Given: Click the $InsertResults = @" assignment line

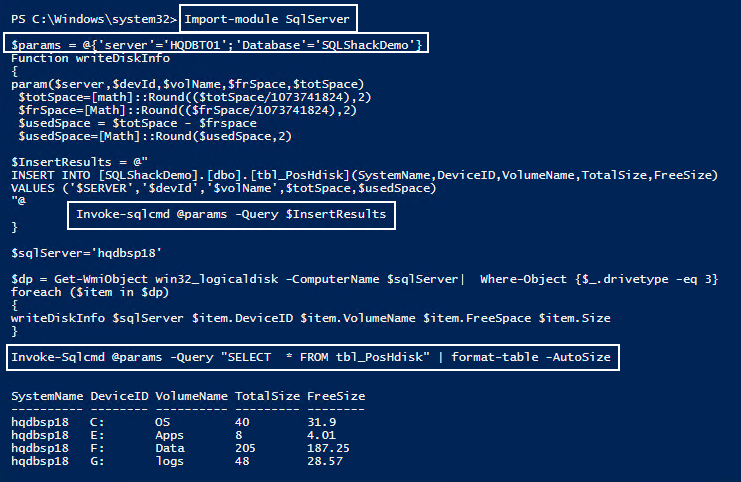Looking at the screenshot, I should (x=80, y=161).
